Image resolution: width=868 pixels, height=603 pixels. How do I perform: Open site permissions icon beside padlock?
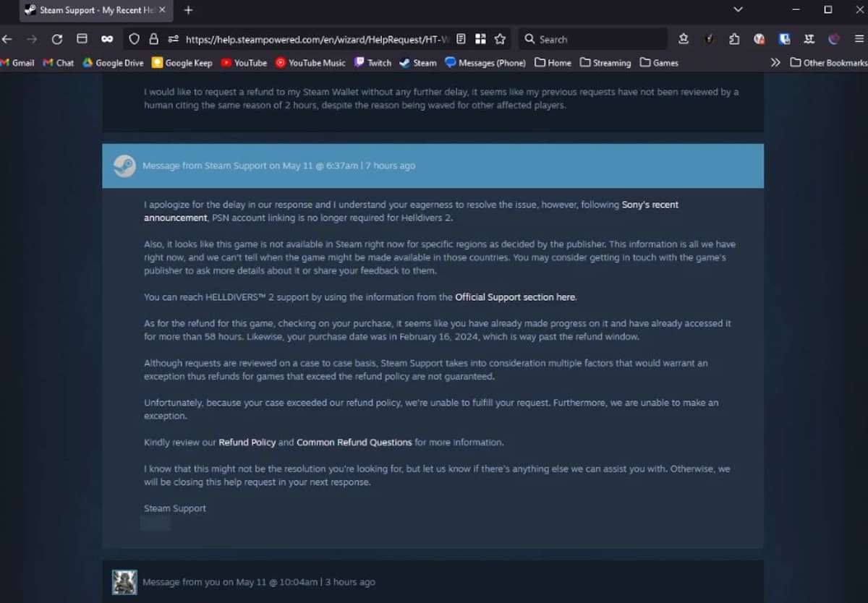(173, 39)
